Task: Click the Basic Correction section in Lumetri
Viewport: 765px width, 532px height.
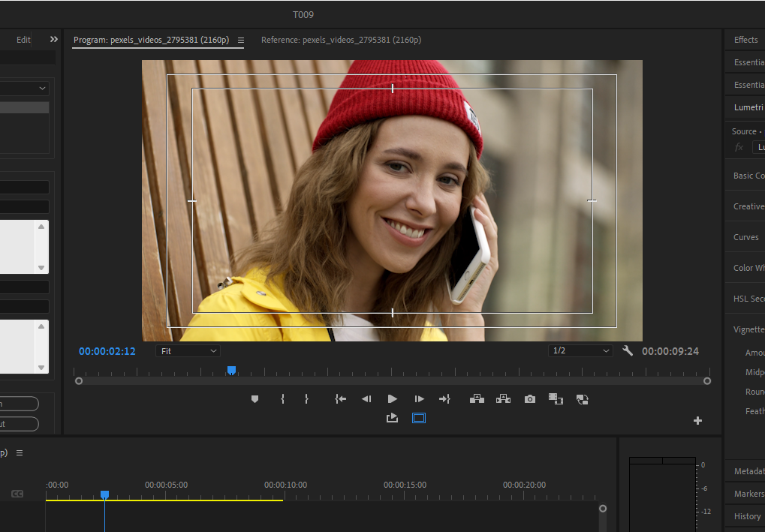Action: point(748,175)
